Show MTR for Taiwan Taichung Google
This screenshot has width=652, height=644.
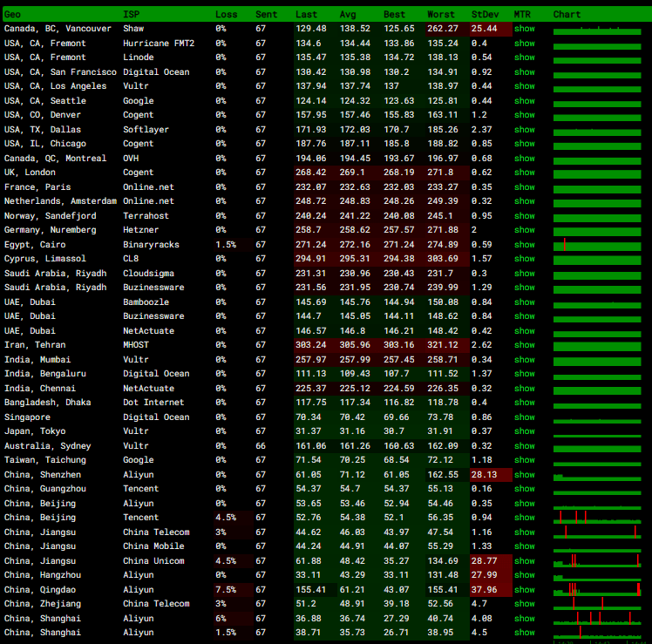coord(525,460)
